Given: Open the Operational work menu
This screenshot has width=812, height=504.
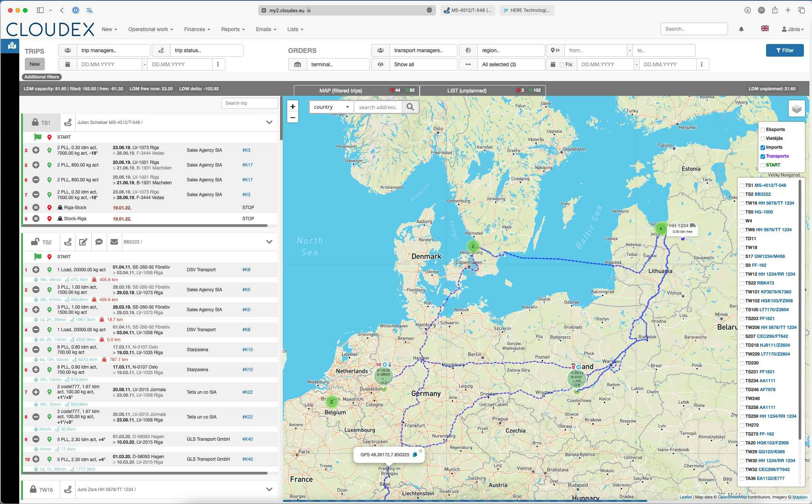Looking at the screenshot, I should pyautogui.click(x=150, y=29).
